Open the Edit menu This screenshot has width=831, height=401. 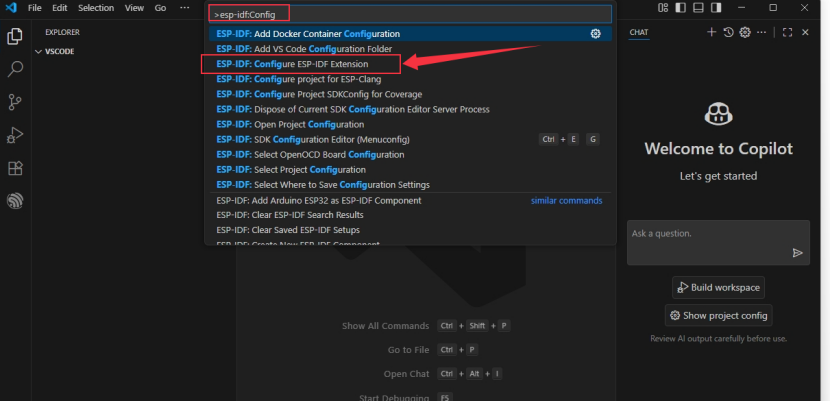point(60,8)
